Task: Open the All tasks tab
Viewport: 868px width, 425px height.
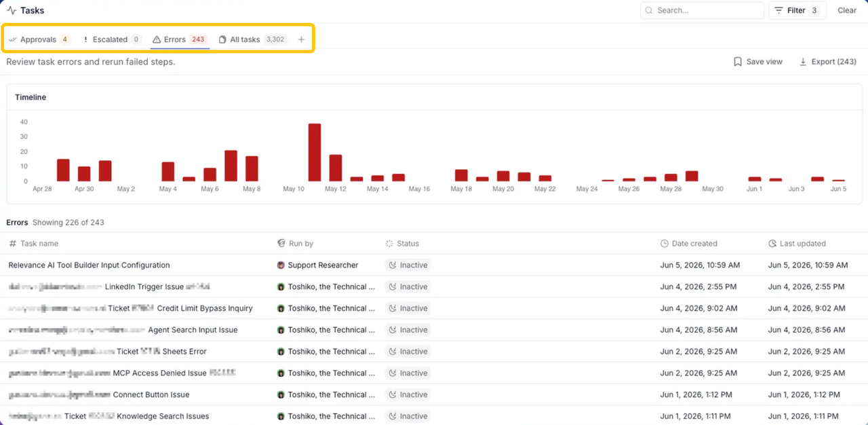Action: tap(252, 39)
